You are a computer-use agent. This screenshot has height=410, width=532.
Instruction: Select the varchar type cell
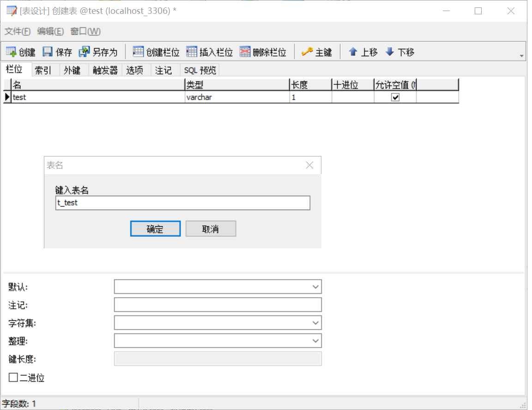(237, 97)
